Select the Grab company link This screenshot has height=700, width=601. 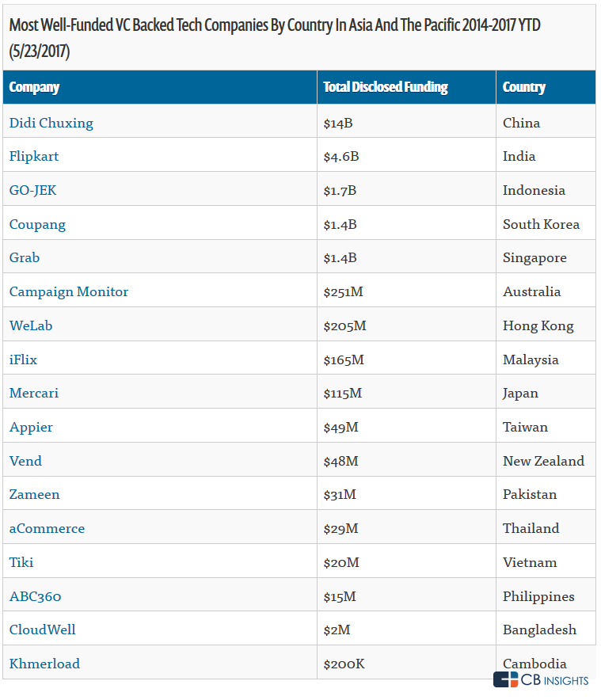(x=25, y=257)
